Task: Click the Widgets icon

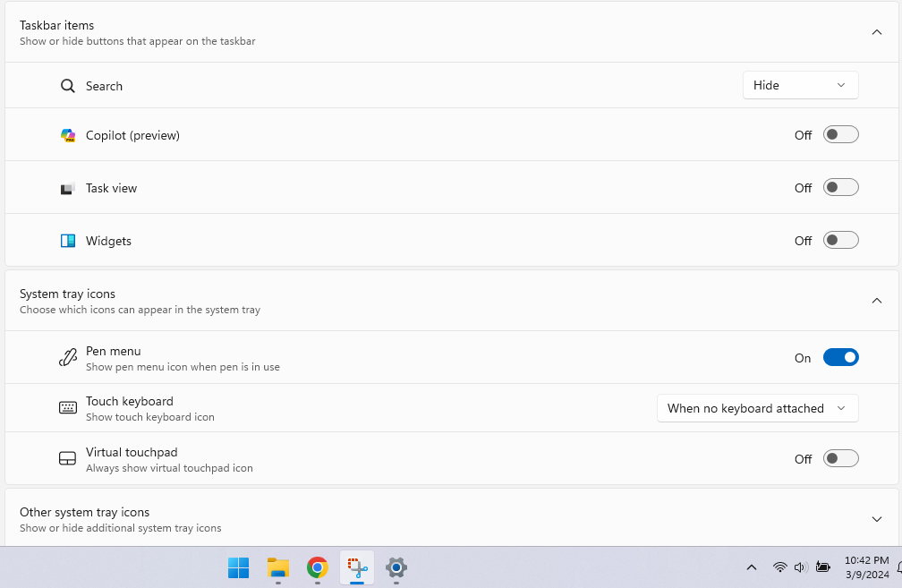Action: point(68,241)
